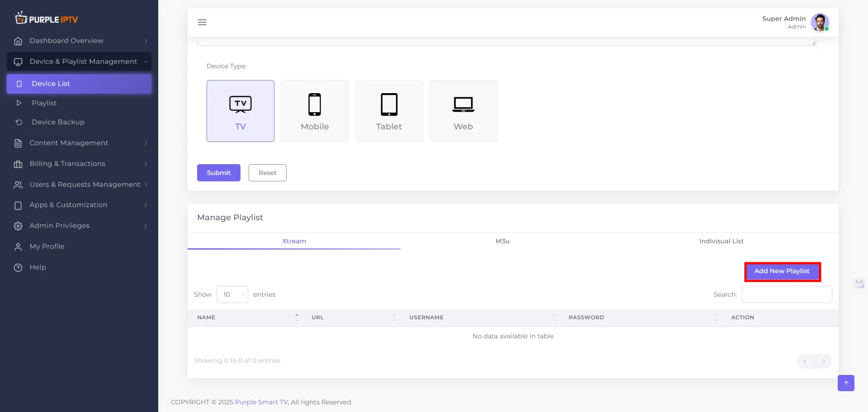This screenshot has width=868, height=412.
Task: Expand the Content Management chevron
Action: [146, 143]
